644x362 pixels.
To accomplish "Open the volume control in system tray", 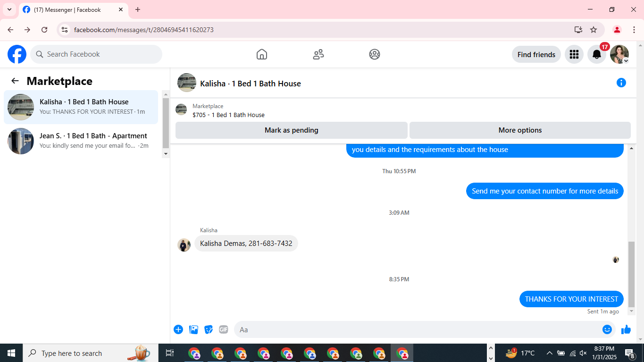I will click(583, 353).
